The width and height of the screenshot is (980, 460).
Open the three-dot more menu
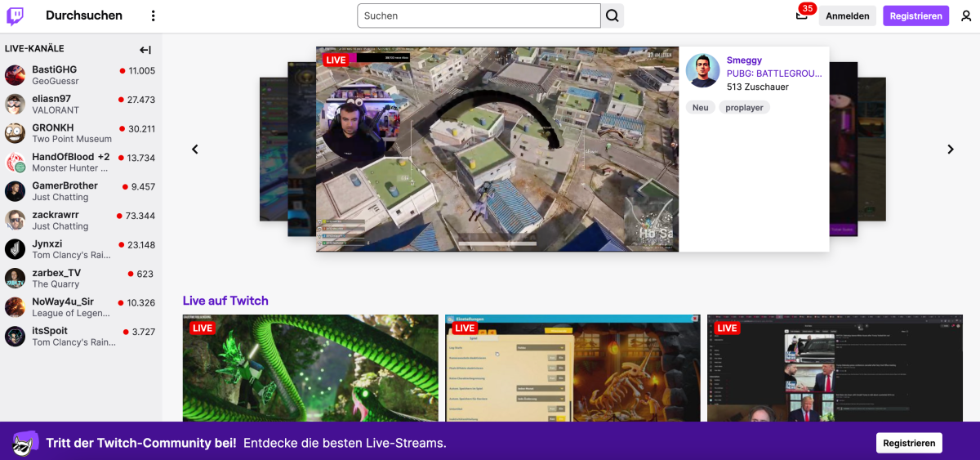pos(153,16)
